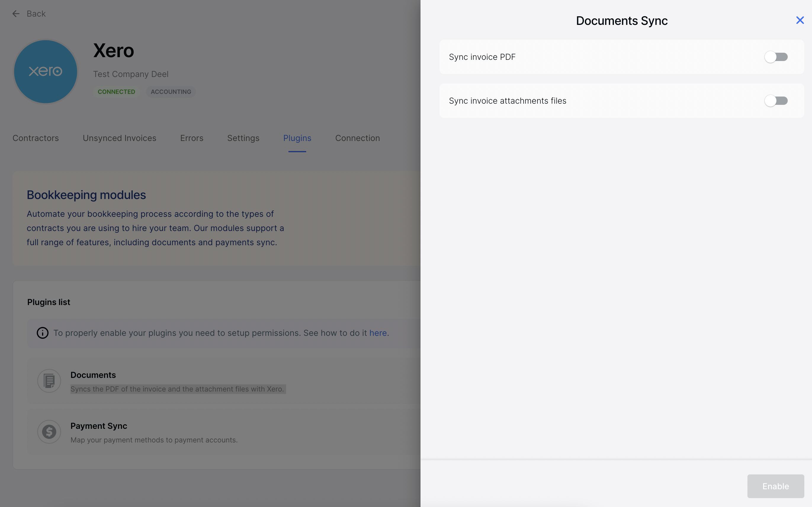Click the Sync invoice PDF label
This screenshot has height=507, width=812.
tap(482, 57)
